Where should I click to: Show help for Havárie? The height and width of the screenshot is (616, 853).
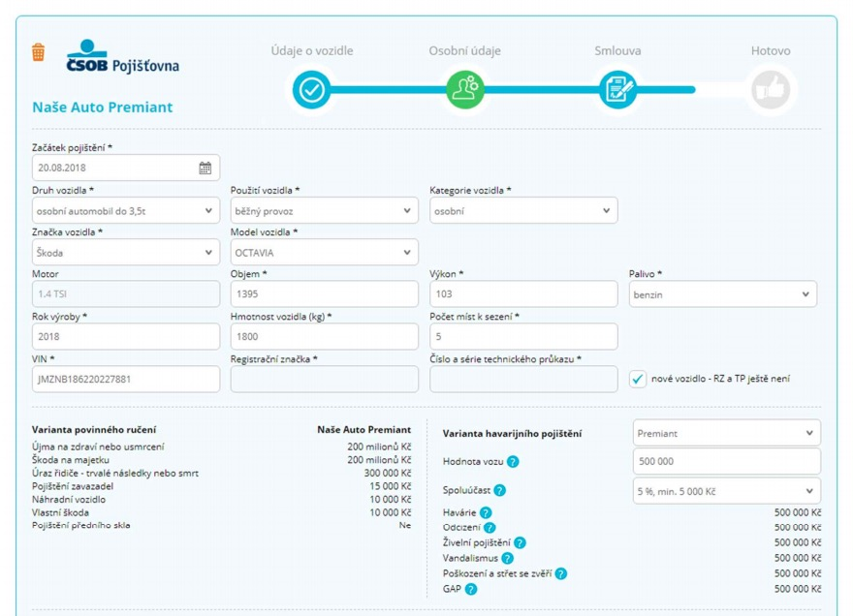486,512
